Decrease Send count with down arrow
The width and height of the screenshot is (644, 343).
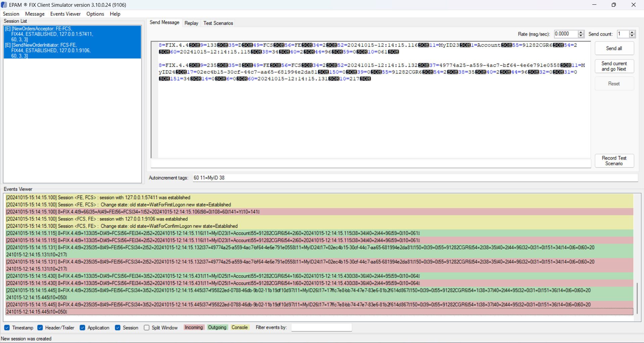point(632,36)
